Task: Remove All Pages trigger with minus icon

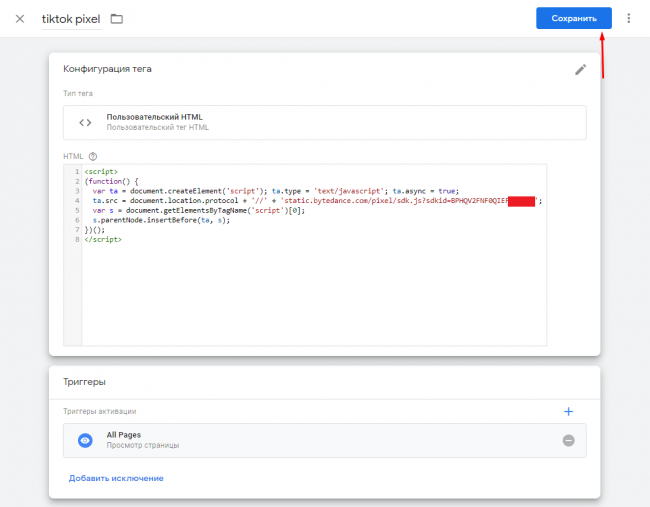Action: (568, 440)
